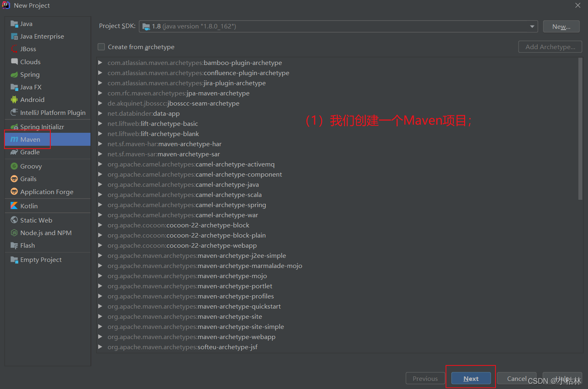588x389 pixels.
Task: Expand maven-archetype-quickstart entry
Action: tap(100, 307)
